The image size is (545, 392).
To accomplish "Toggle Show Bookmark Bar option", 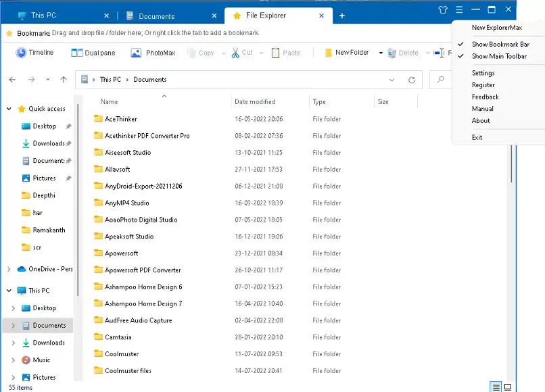I will coord(500,45).
